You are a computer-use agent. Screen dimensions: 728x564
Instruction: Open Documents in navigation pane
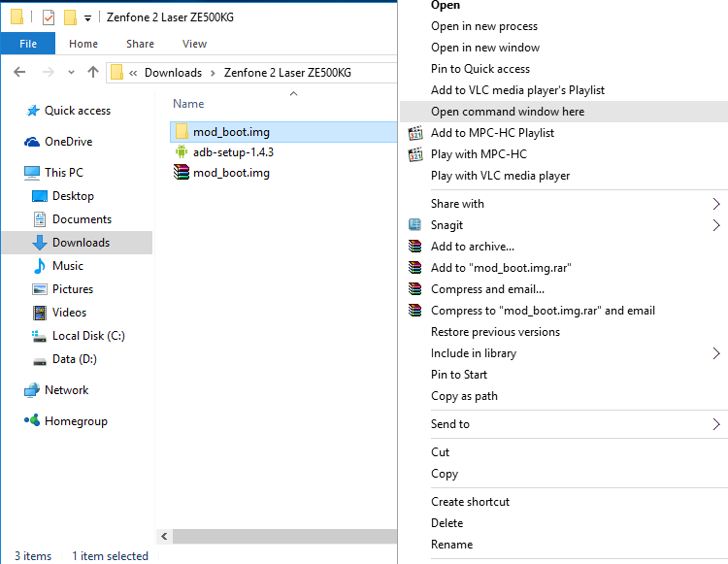(x=82, y=219)
